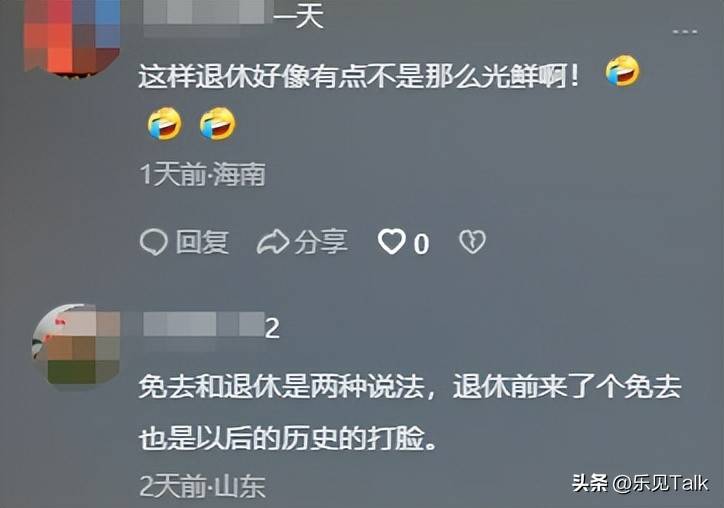Open second commenter's pixelated avatar
The image size is (724, 508).
(x=76, y=345)
